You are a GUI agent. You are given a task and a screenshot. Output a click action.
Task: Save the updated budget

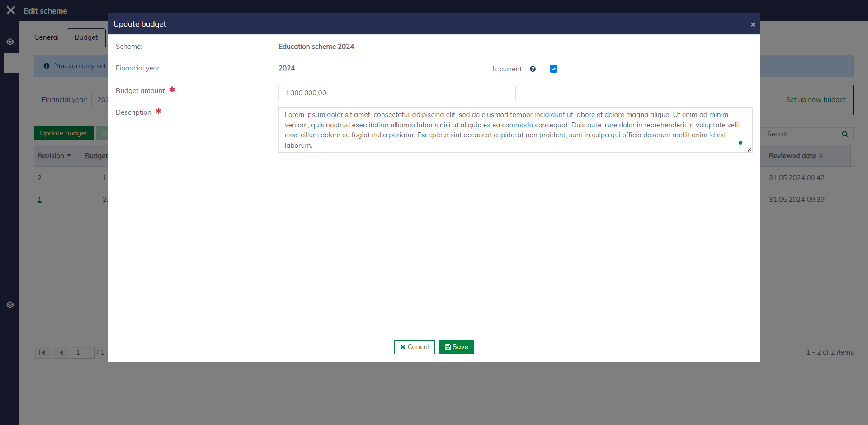(456, 347)
